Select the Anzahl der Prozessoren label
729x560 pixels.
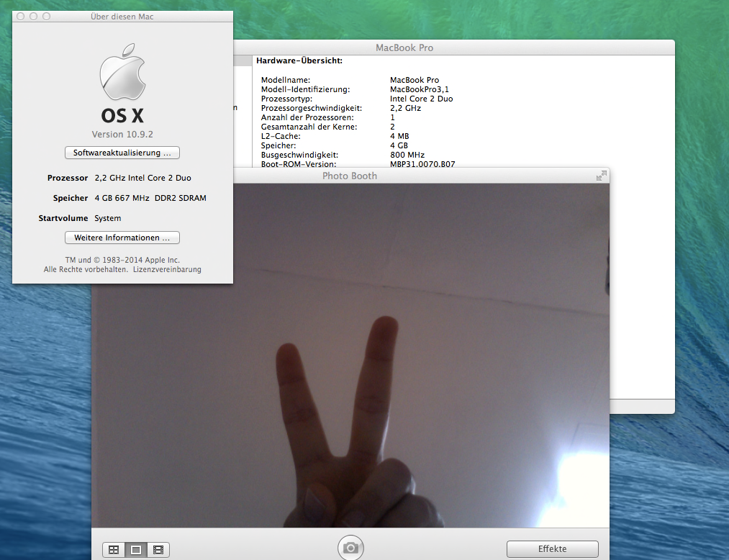[x=307, y=117]
